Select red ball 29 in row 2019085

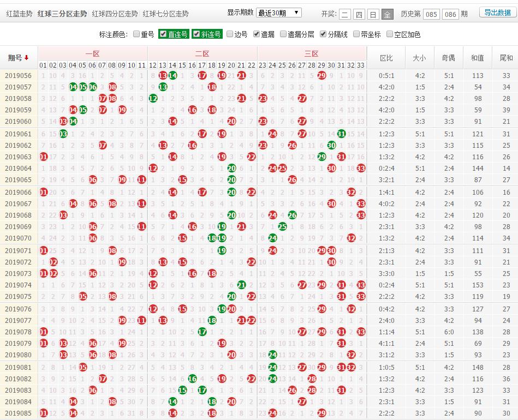321,413
